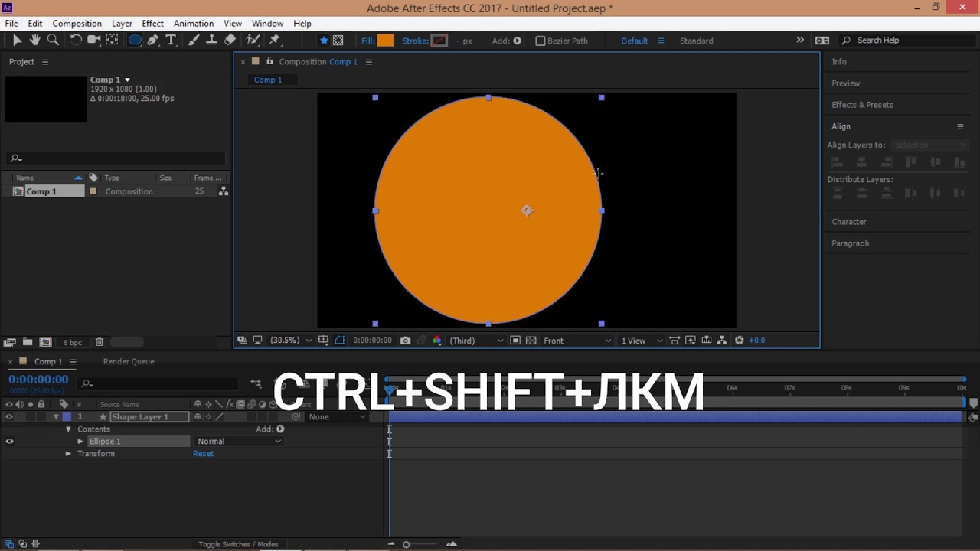Screen dimensions: 980x551
Task: Choose the Horizontal Type tool
Action: pyautogui.click(x=171, y=41)
